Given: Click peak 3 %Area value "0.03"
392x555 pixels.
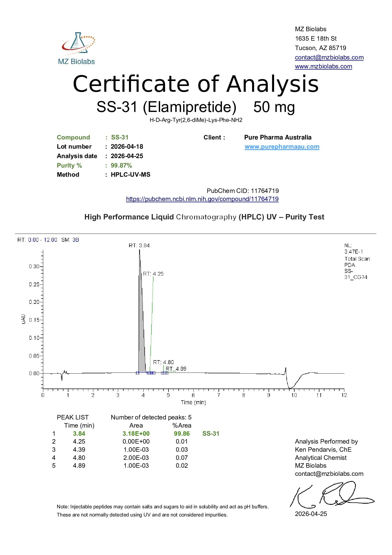Looking at the screenshot, I should point(182,450).
